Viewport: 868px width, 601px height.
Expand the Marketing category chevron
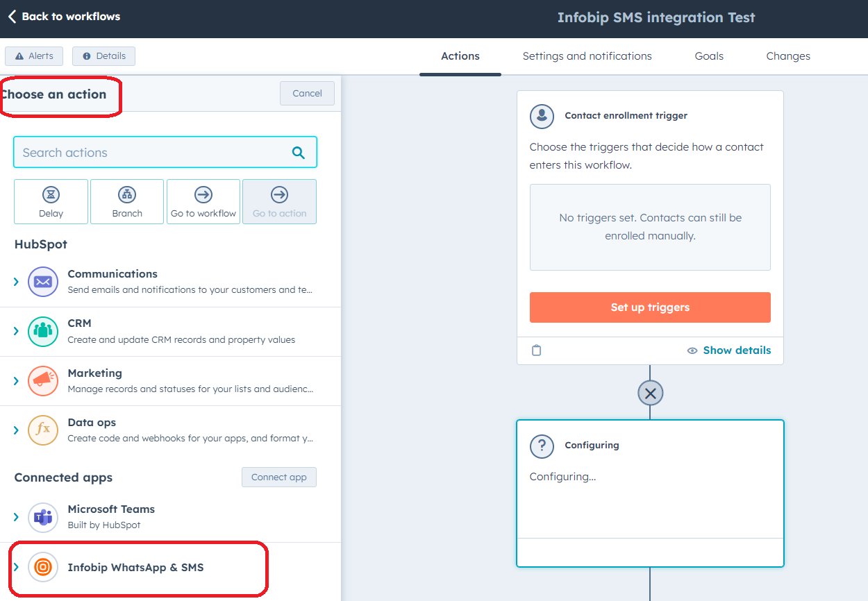pos(16,380)
